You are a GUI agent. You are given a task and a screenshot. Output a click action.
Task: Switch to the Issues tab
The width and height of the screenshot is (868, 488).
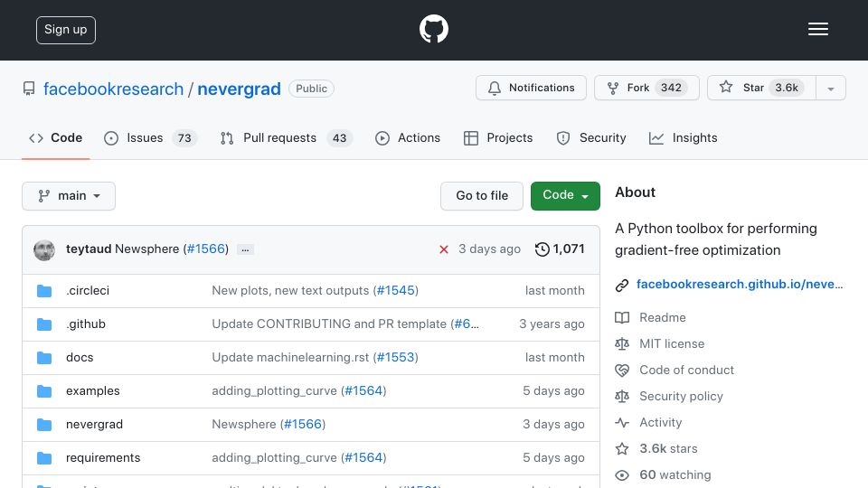(x=150, y=138)
